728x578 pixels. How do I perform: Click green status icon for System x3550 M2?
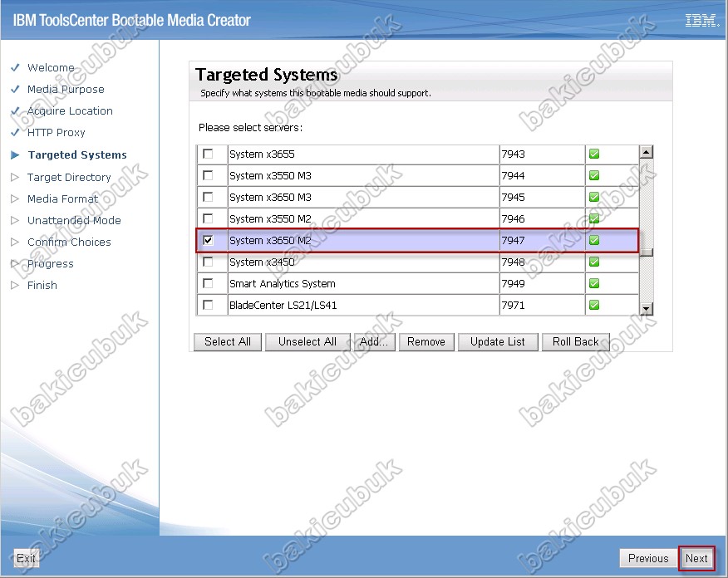tap(594, 218)
